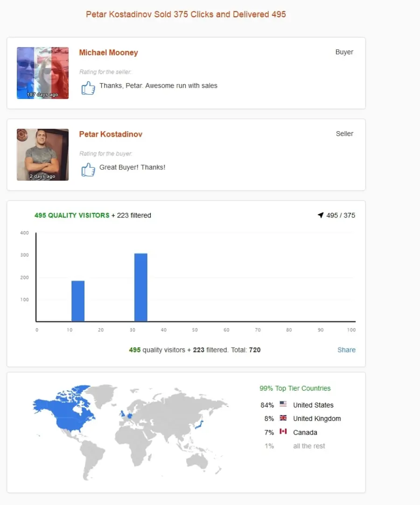Click the arrow icon beside 495 / 375
Viewport: 420px width, 505px height.
[x=321, y=215]
